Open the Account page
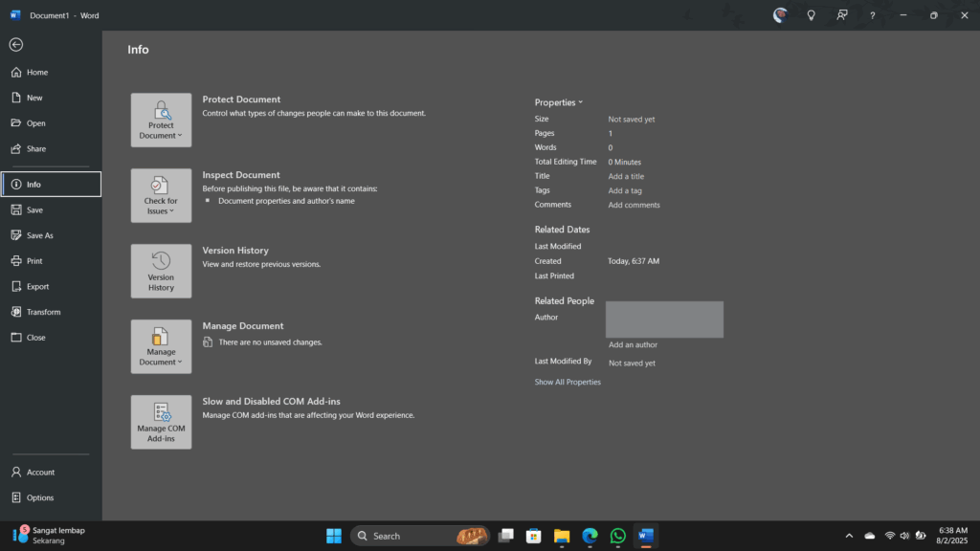The height and width of the screenshot is (551, 980). pyautogui.click(x=51, y=473)
